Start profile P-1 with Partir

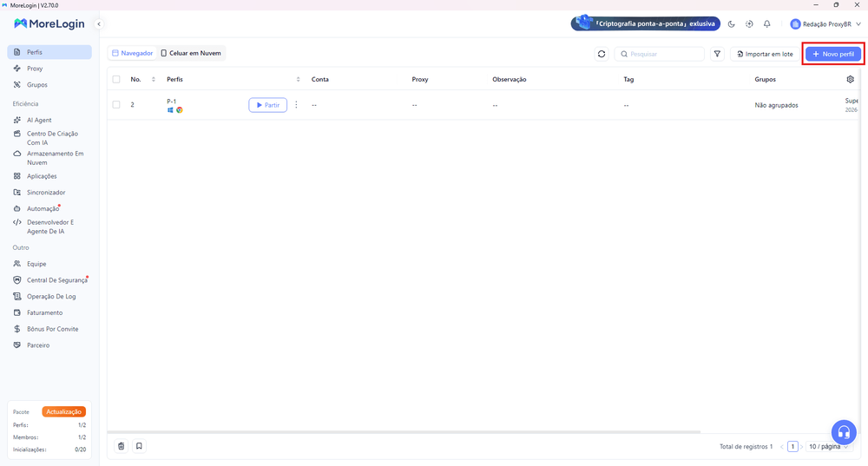click(268, 105)
